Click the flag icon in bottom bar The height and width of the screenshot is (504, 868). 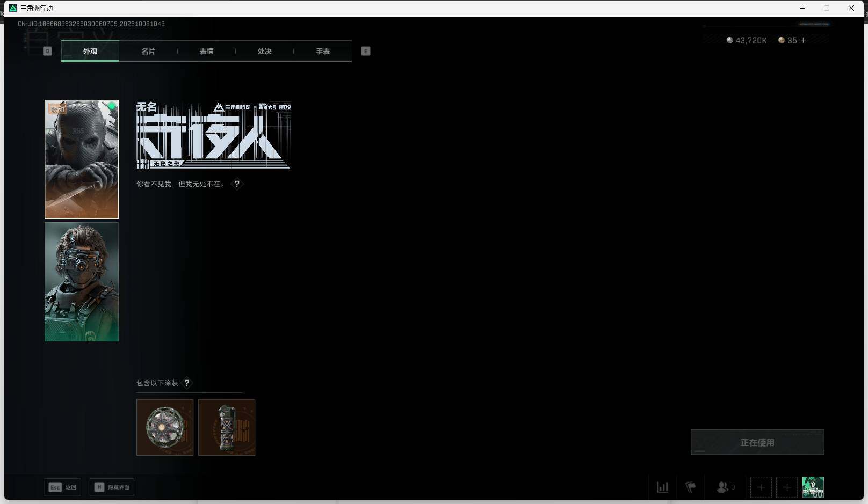coord(691,487)
